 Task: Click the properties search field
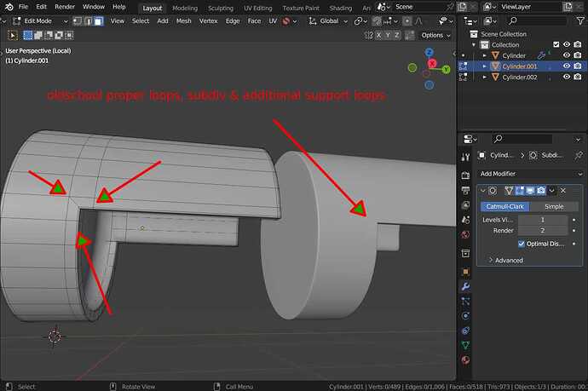(522, 139)
